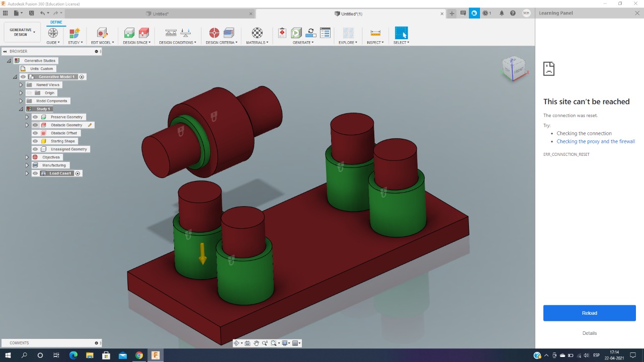This screenshot has height=362, width=644.
Task: Select the Preserve Geometry tool icon
Action: pos(129,33)
